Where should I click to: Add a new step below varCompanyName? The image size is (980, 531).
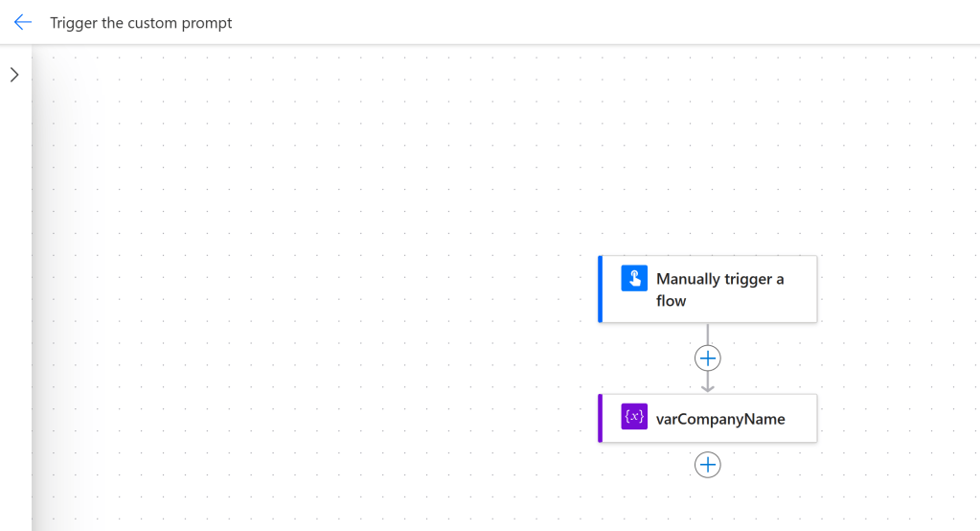point(707,465)
